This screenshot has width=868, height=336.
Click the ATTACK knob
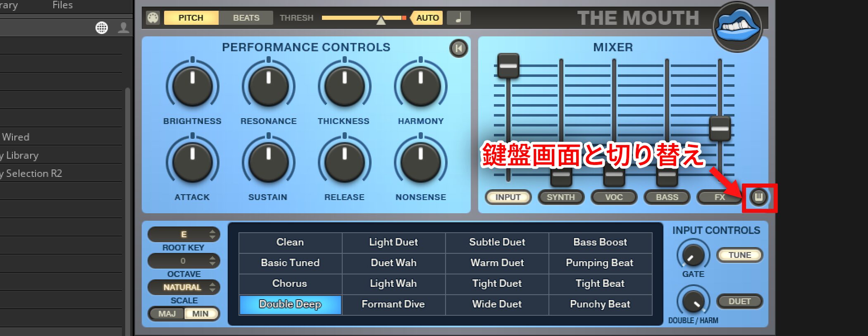[192, 162]
